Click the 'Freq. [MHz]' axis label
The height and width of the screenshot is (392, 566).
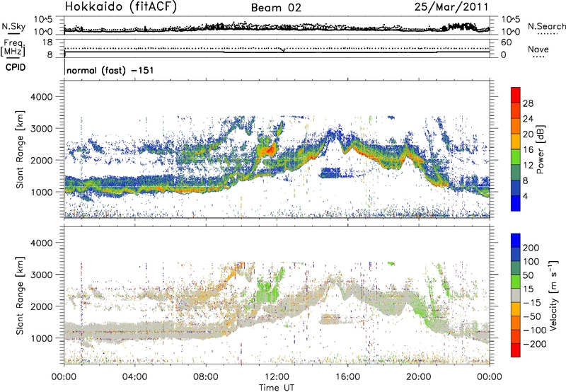point(13,47)
